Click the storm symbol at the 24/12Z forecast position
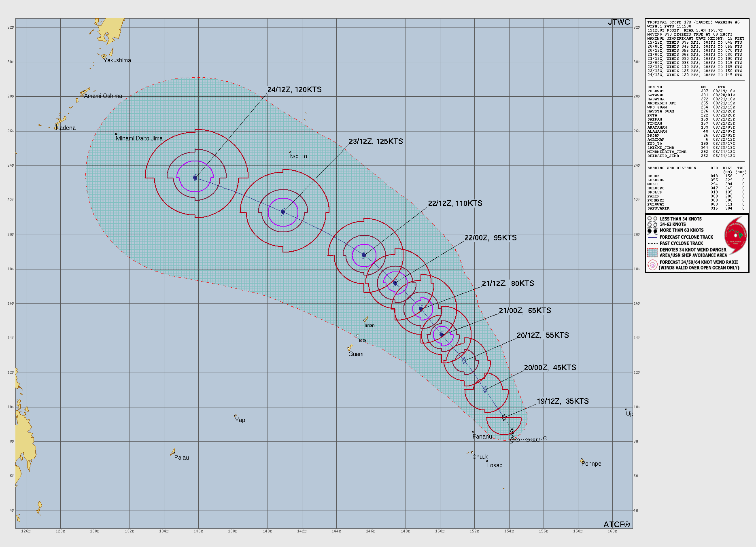 195,178
